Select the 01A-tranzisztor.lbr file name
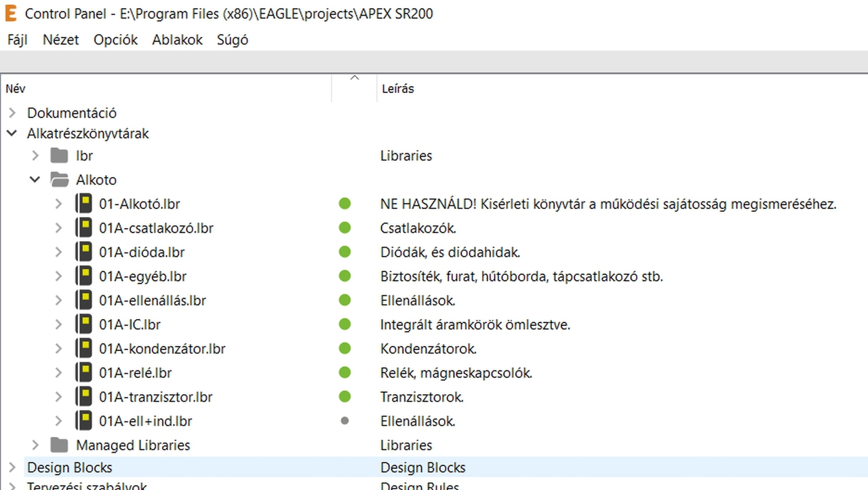This screenshot has height=490, width=868. pyautogui.click(x=156, y=397)
